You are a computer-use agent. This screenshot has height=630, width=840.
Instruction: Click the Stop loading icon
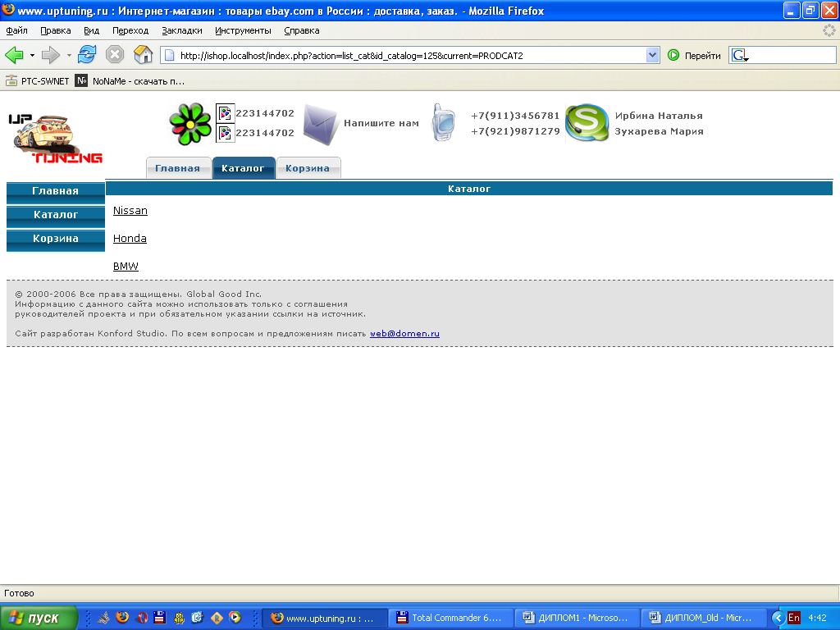(115, 55)
